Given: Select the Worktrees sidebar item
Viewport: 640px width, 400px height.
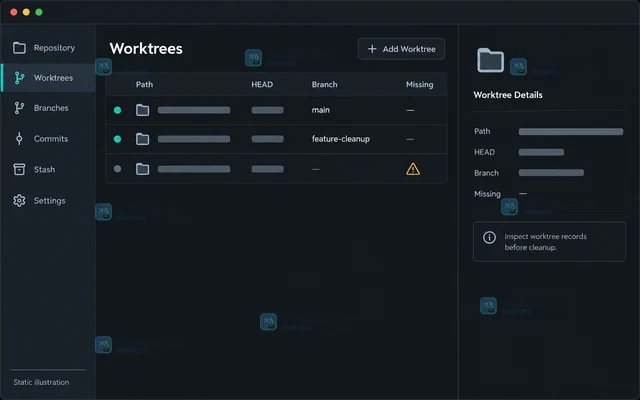Looking at the screenshot, I should [x=48, y=78].
